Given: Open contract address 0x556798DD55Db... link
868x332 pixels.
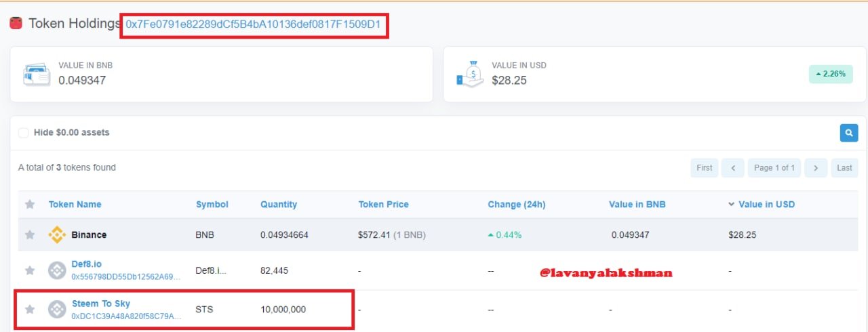Looking at the screenshot, I should 126,276.
